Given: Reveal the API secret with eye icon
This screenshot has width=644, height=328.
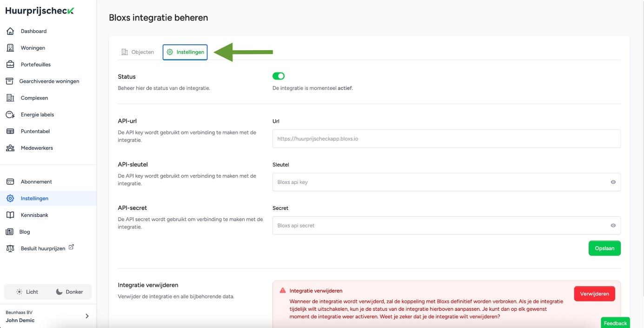Looking at the screenshot, I should pos(613,226).
